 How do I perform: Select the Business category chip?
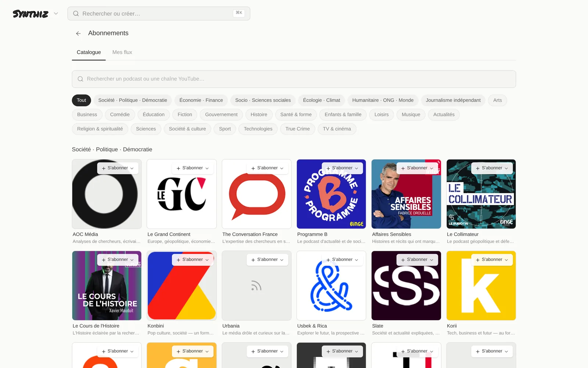point(87,114)
